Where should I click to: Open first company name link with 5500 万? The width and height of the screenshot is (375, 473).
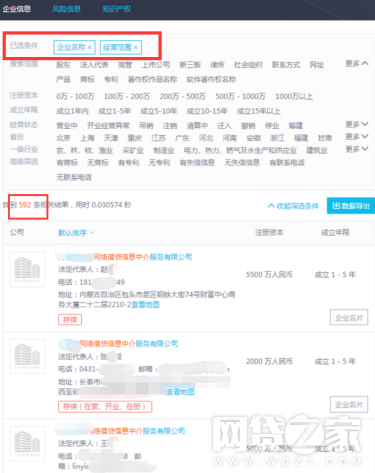(124, 257)
